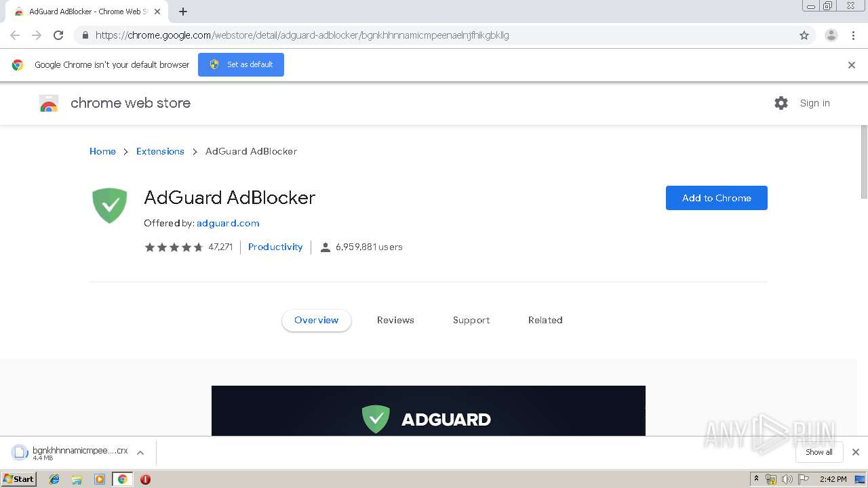Expand download item options chevron
The height and width of the screenshot is (488, 868).
(140, 453)
